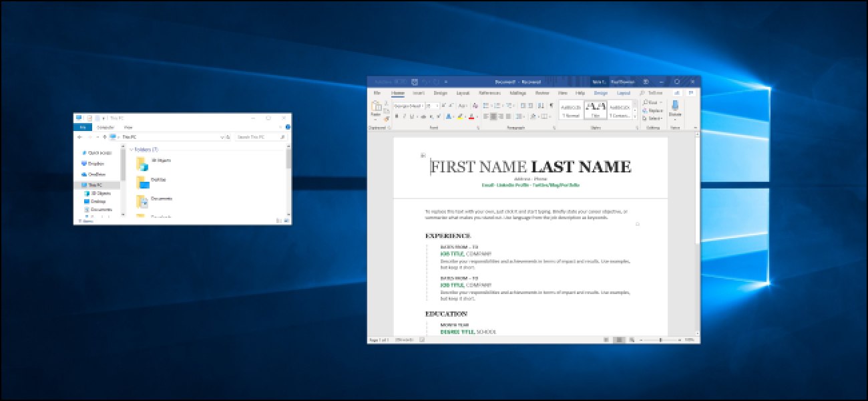Justify the text in Word
The width and height of the screenshot is (868, 401).
pyautogui.click(x=508, y=116)
